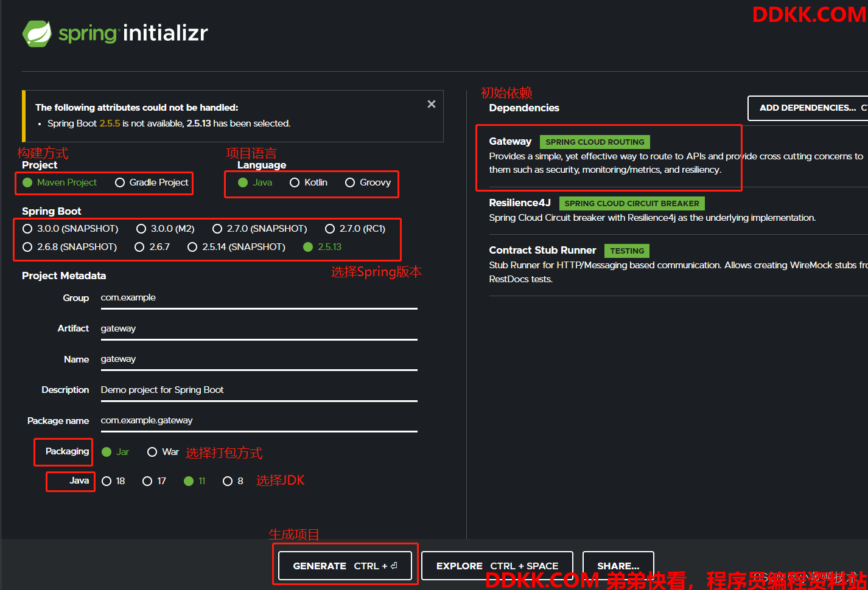Select Spring Boot 2.5.14 (SNAPSHOT)
Image resolution: width=868 pixels, height=590 pixels.
point(237,247)
